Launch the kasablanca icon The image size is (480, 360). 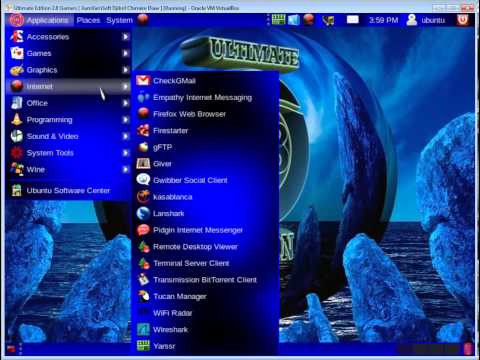click(143, 197)
